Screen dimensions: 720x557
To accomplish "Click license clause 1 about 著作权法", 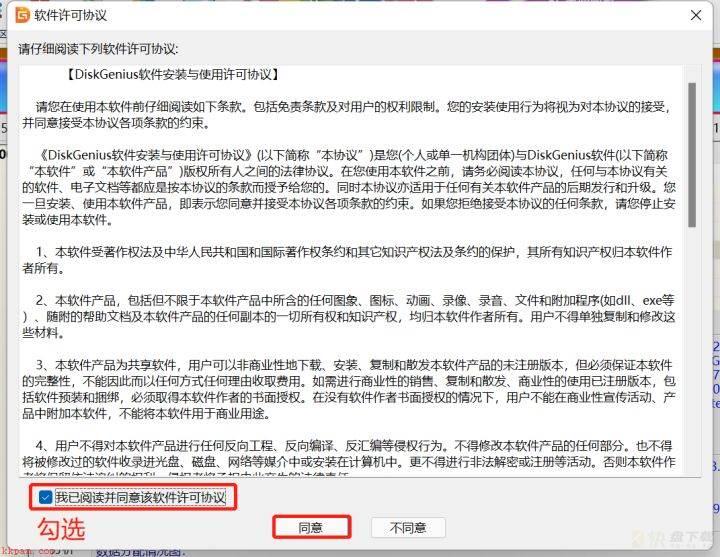I will 347,260.
